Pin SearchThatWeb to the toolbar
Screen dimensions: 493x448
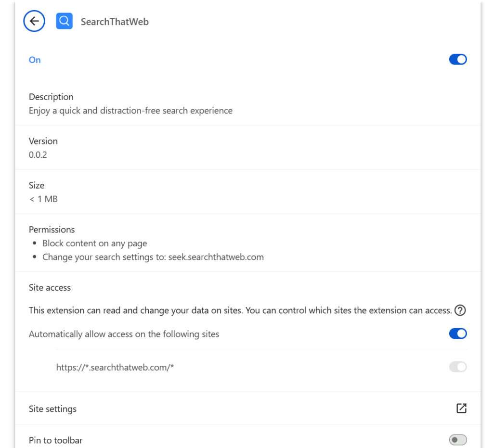(x=458, y=439)
